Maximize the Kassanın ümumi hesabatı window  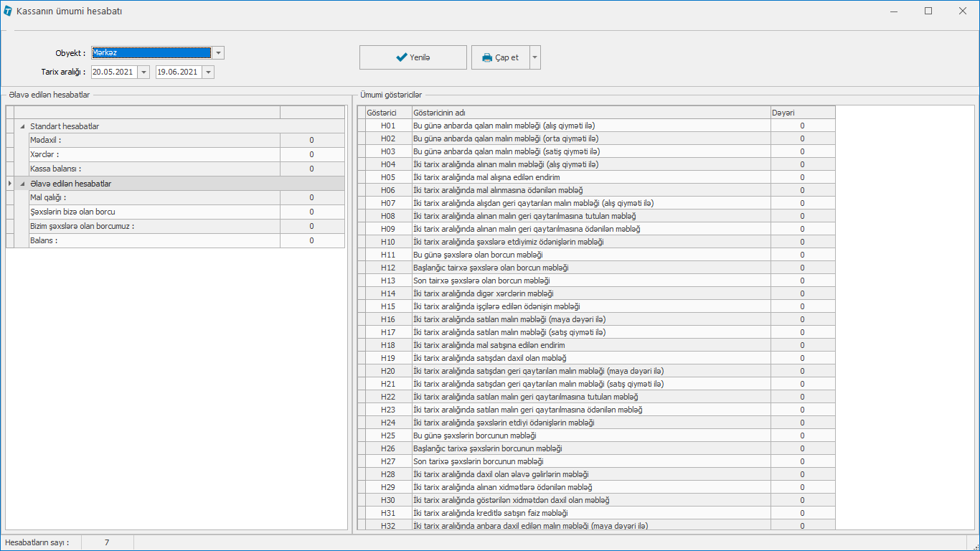928,11
